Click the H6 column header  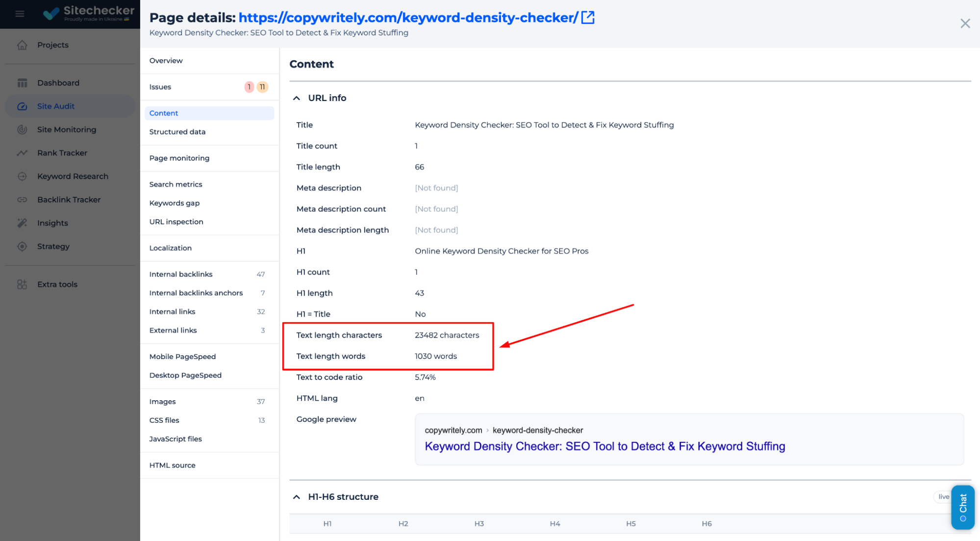[706, 524]
